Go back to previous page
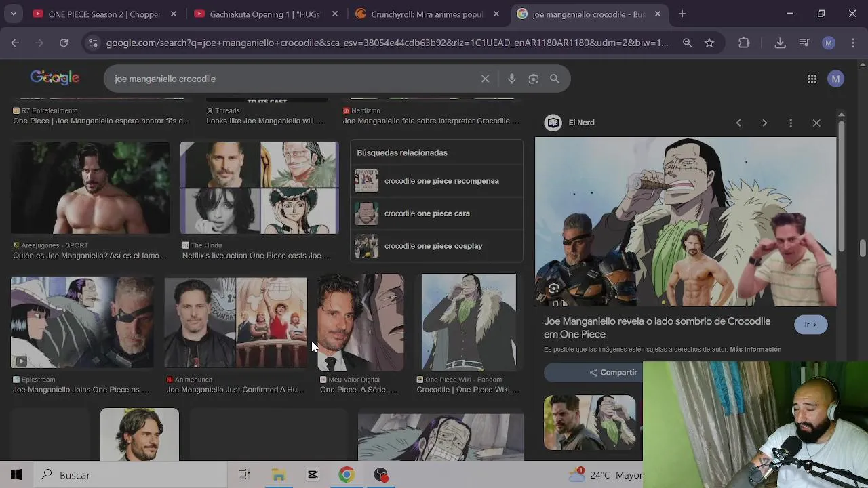This screenshot has height=488, width=868. pyautogui.click(x=15, y=43)
